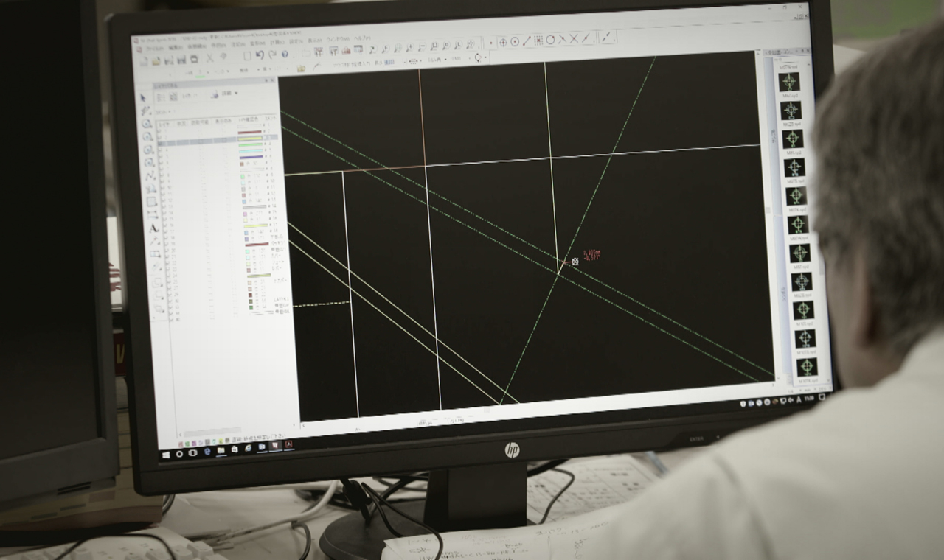
Task: Click the horizontal scrollbar under the layer list
Action: (x=212, y=432)
